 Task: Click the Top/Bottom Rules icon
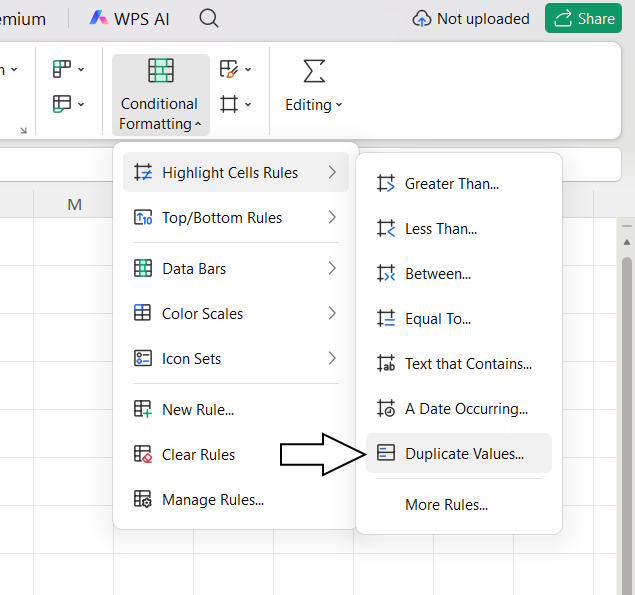pos(143,217)
